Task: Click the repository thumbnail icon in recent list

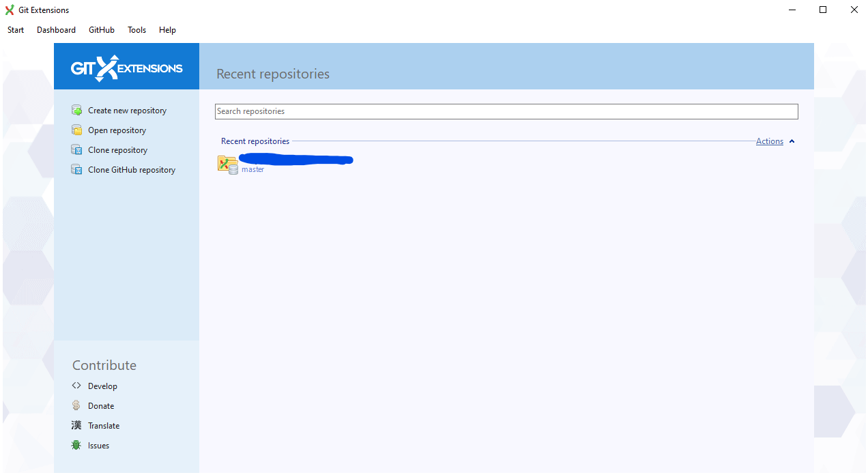Action: pyautogui.click(x=228, y=164)
